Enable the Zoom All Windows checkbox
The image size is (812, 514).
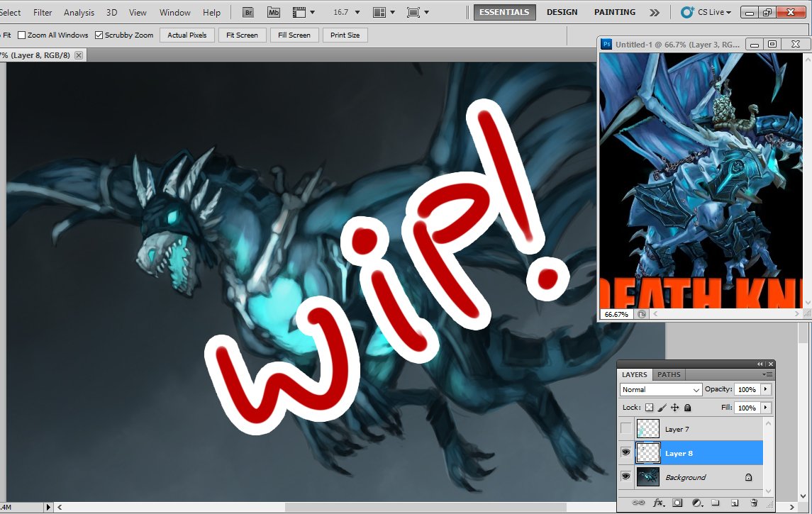[22, 35]
